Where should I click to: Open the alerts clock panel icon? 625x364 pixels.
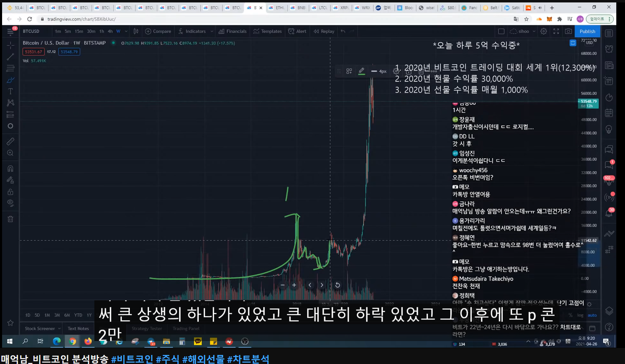point(609,49)
